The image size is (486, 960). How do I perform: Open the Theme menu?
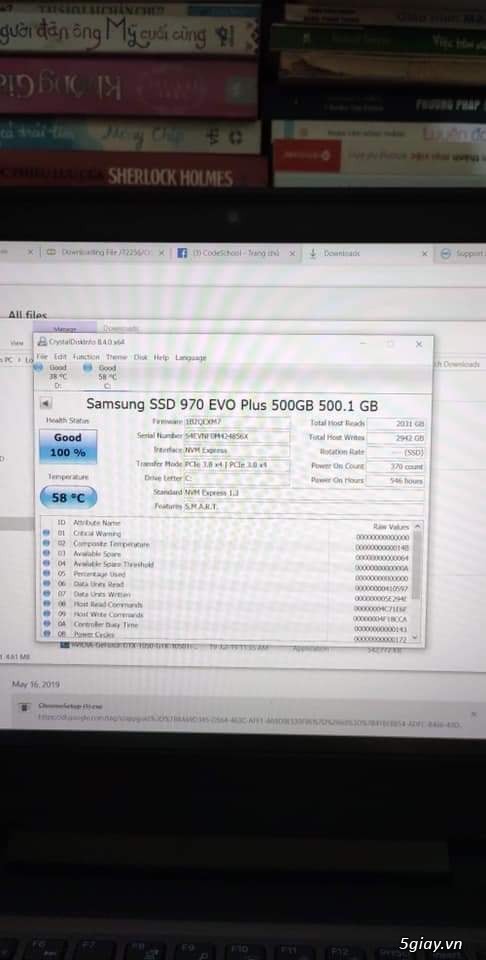116,357
